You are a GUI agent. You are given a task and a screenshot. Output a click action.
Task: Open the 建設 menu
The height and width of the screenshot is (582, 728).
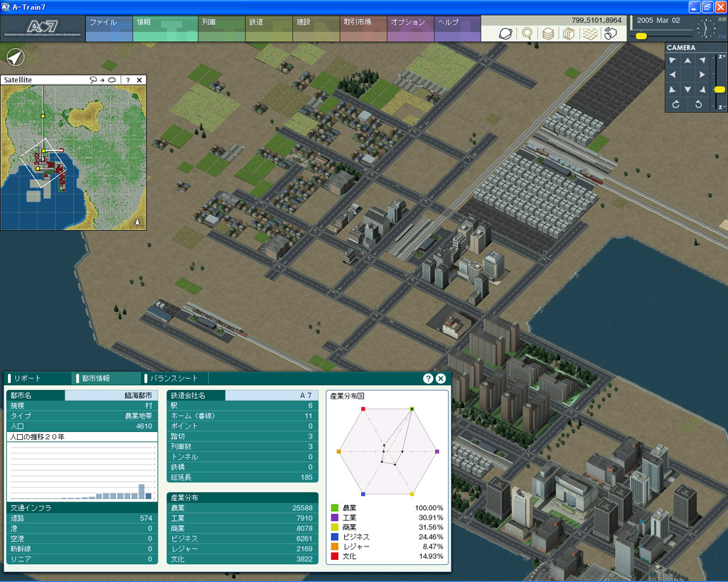pyautogui.click(x=316, y=28)
